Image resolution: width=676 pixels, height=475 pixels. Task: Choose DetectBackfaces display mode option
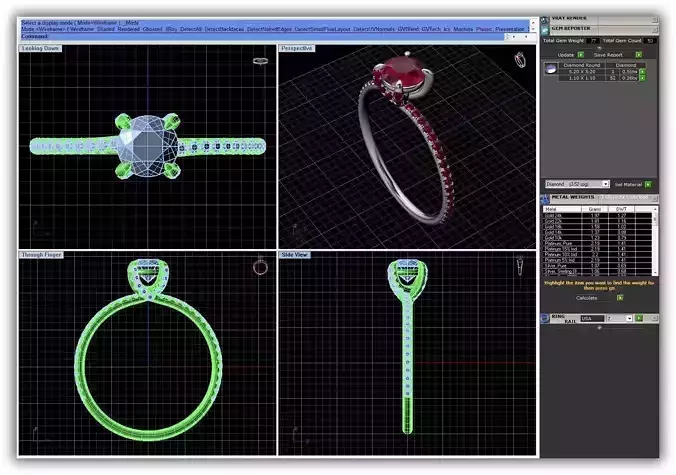224,29
